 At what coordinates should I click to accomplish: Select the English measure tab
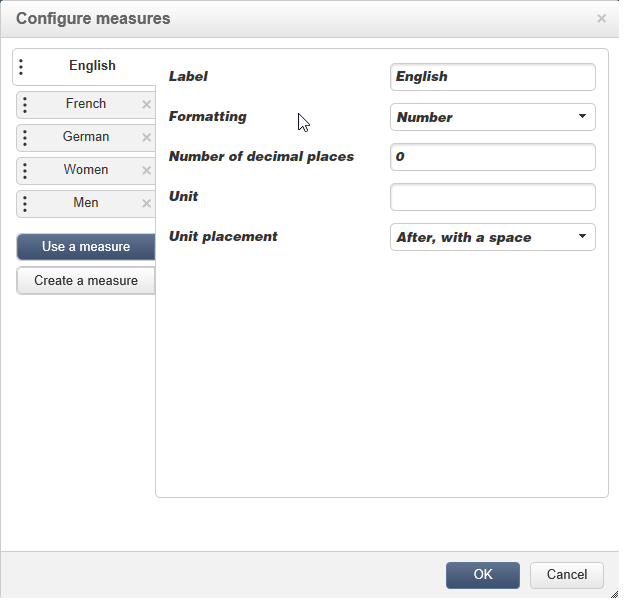pyautogui.click(x=92, y=66)
